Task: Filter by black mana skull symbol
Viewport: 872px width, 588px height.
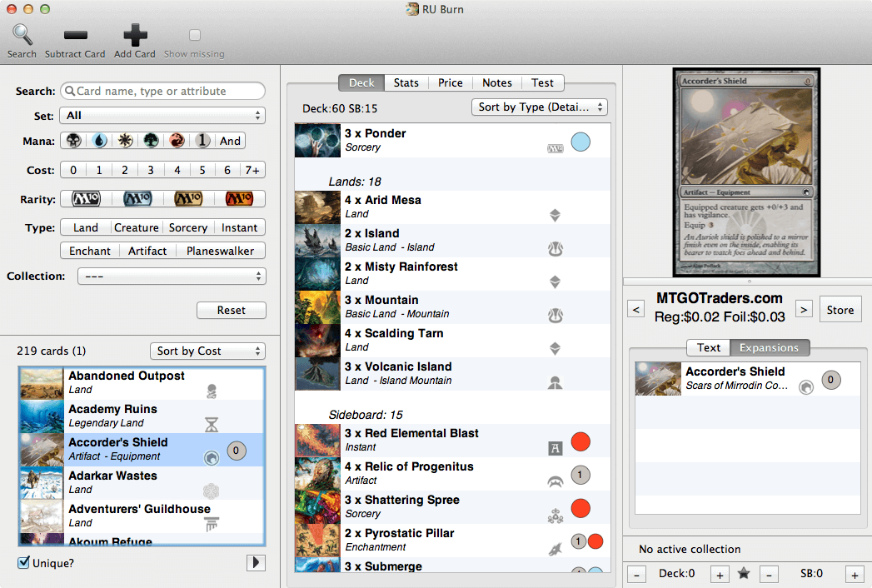Action: pyautogui.click(x=73, y=141)
